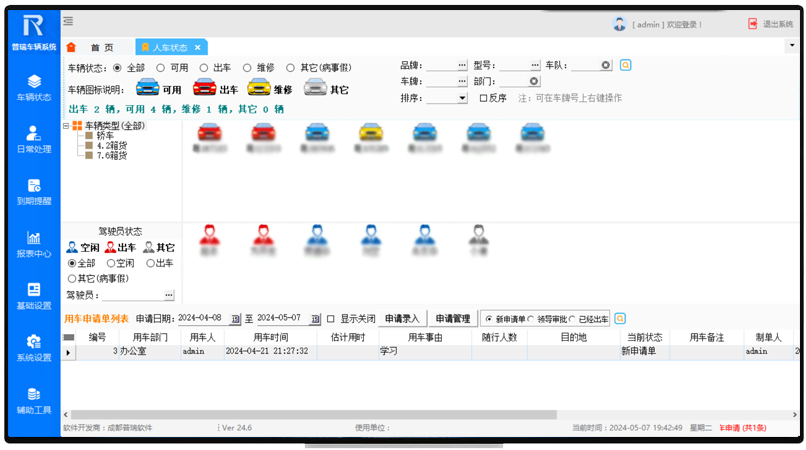
Task: Open 到期提醒 in the sidebar
Action: coord(34,192)
